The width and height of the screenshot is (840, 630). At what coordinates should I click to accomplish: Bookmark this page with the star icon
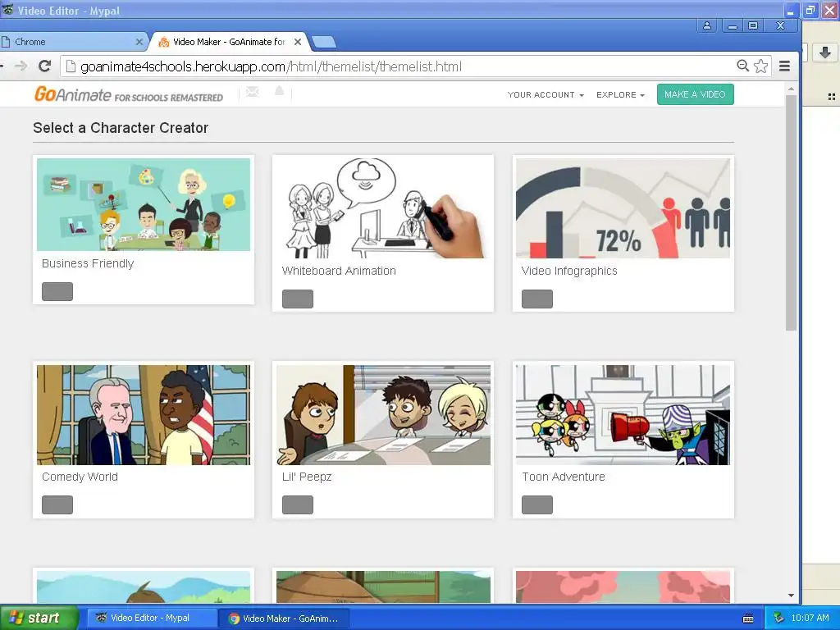click(760, 66)
